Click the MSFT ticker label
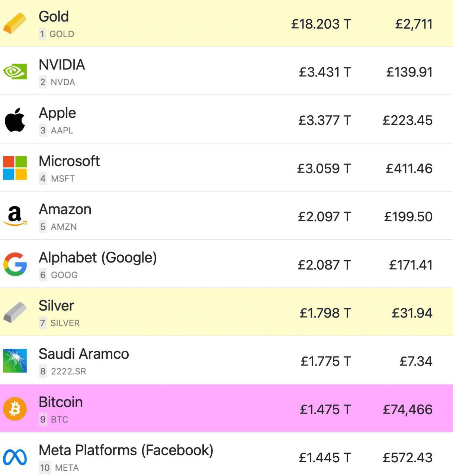The height and width of the screenshot is (476, 453). 63,178
